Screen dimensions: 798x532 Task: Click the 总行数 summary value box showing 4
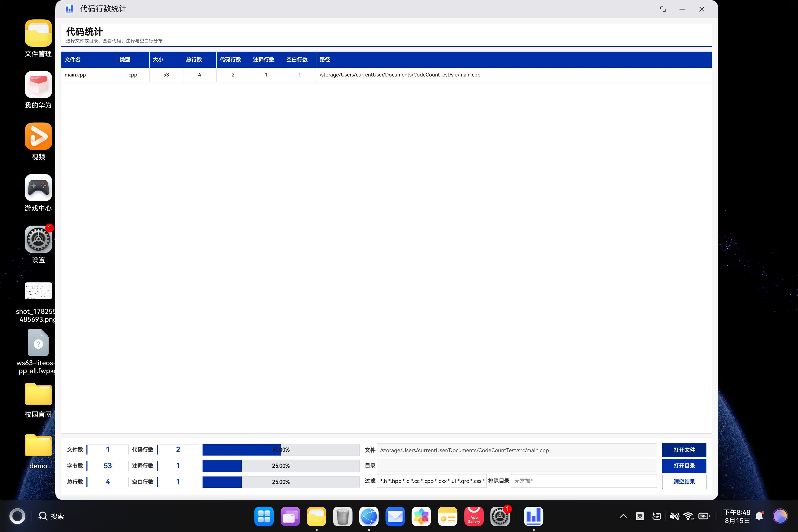pyautogui.click(x=108, y=482)
